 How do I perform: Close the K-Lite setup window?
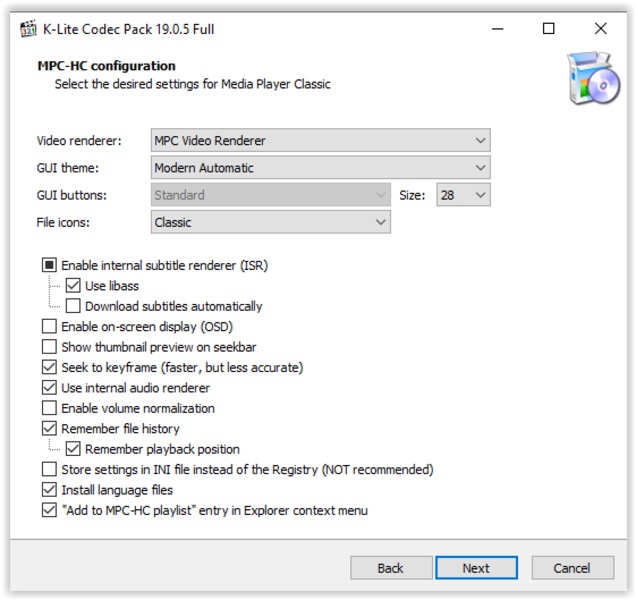(x=600, y=28)
